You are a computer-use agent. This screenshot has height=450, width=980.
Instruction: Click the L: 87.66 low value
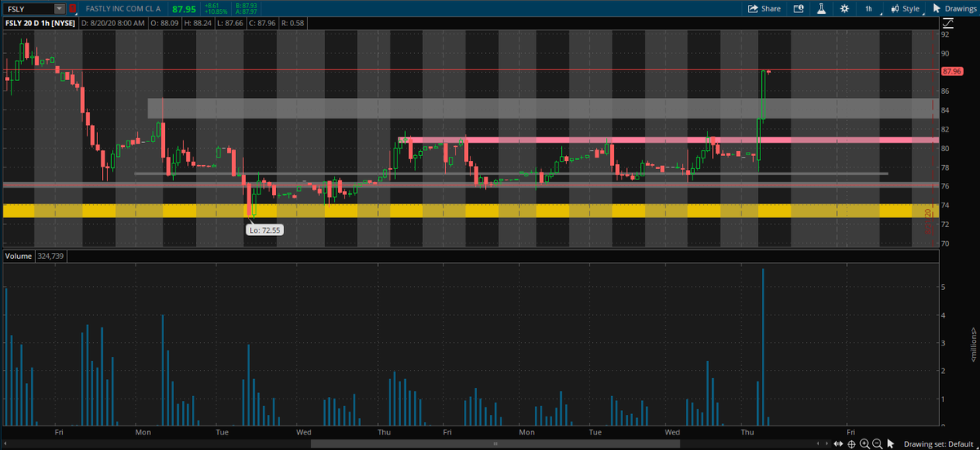pyautogui.click(x=230, y=23)
